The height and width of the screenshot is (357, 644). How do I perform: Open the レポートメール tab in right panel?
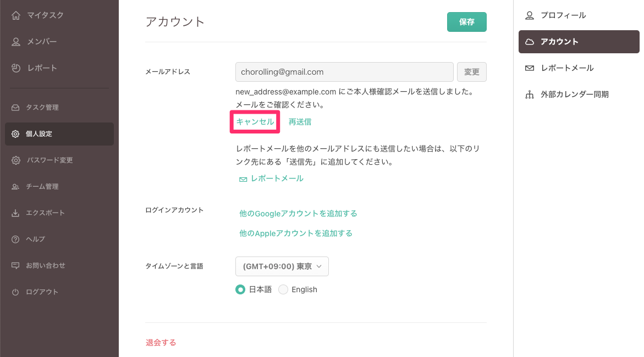click(x=566, y=68)
